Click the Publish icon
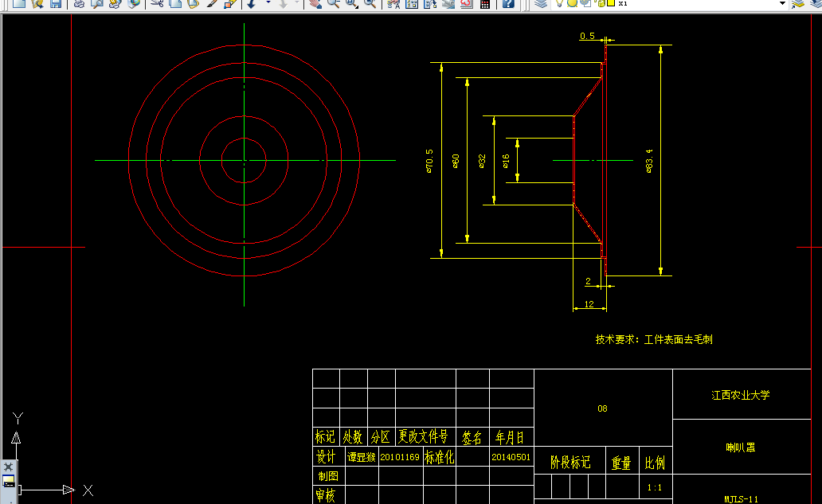 115,4
